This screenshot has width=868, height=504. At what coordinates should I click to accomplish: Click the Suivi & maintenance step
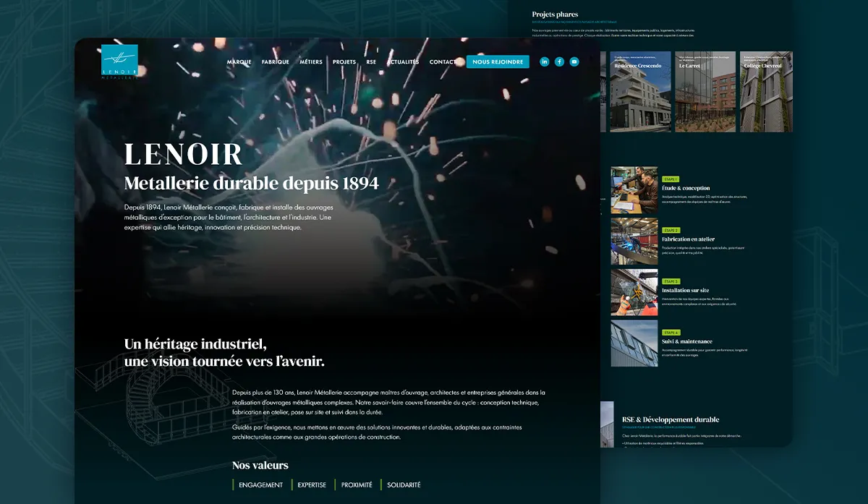pyautogui.click(x=633, y=342)
